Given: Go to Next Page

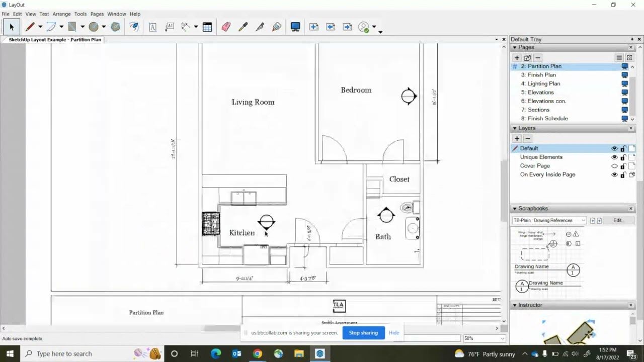Looking at the screenshot, I should pos(347,27).
